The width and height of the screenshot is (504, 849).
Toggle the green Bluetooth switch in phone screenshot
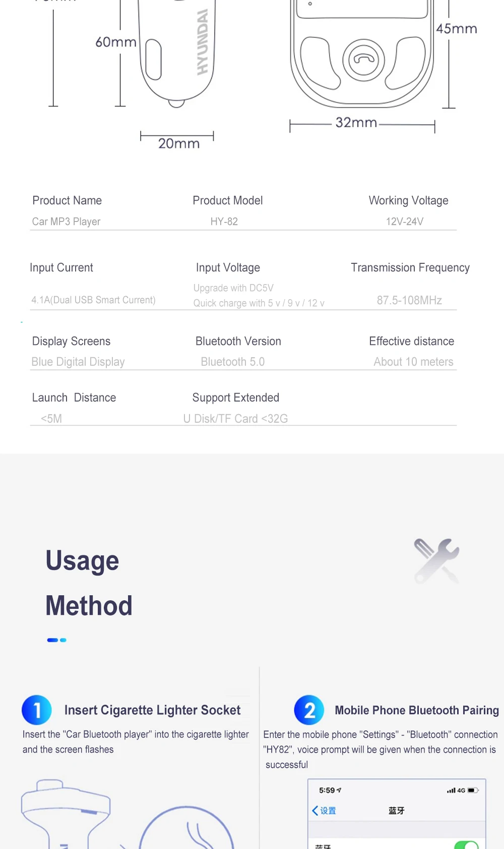(x=466, y=845)
